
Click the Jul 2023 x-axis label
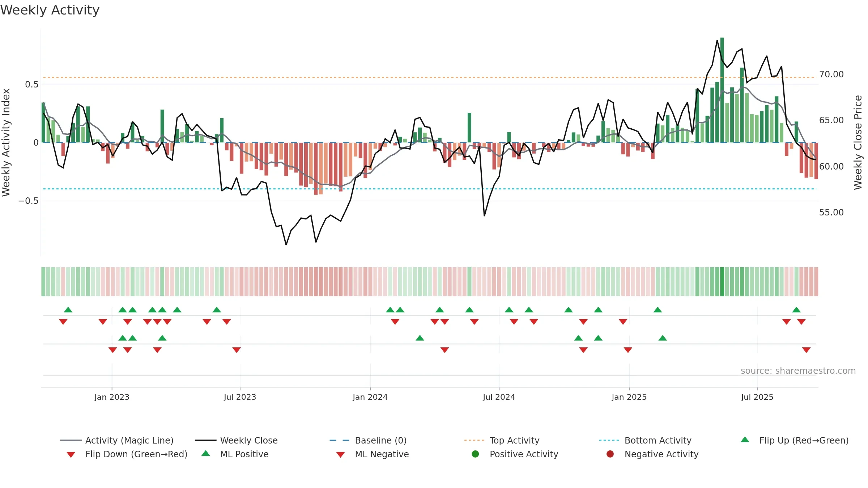(240, 397)
